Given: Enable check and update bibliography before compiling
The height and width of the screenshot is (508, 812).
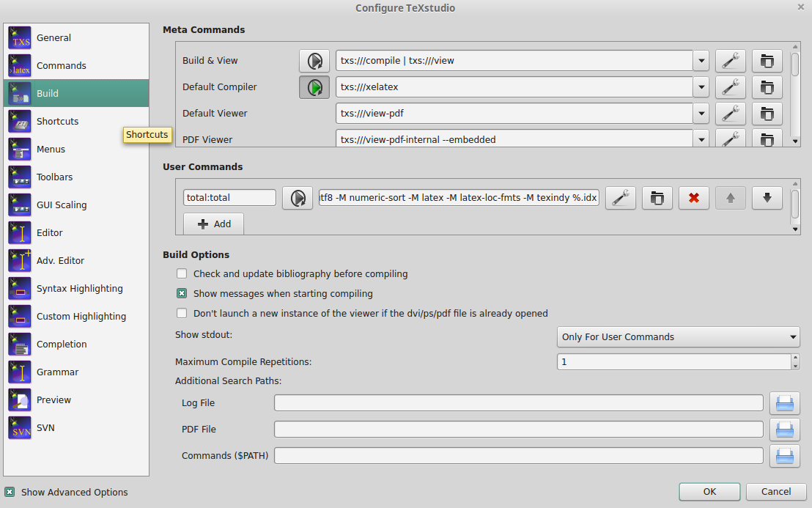Looking at the screenshot, I should tap(182, 273).
